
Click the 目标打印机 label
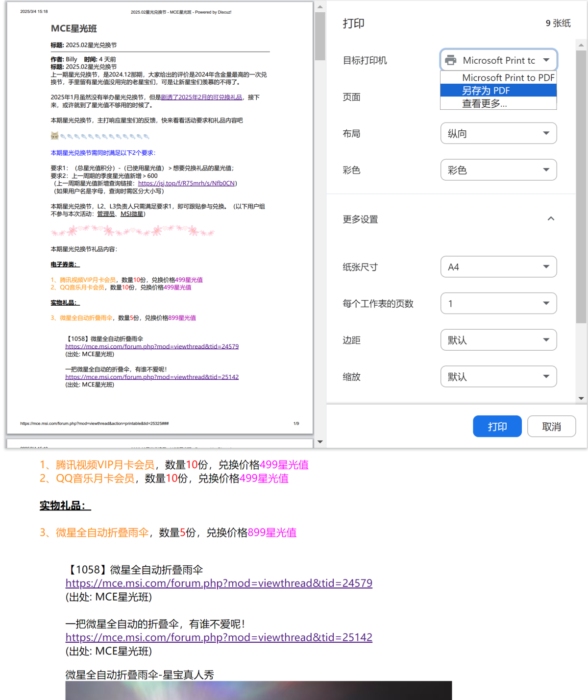(x=365, y=60)
